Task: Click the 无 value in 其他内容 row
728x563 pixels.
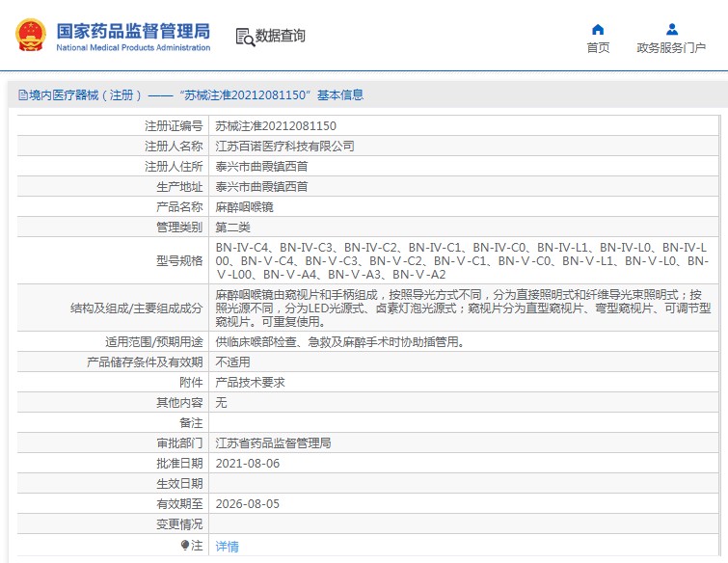Action: pos(221,402)
